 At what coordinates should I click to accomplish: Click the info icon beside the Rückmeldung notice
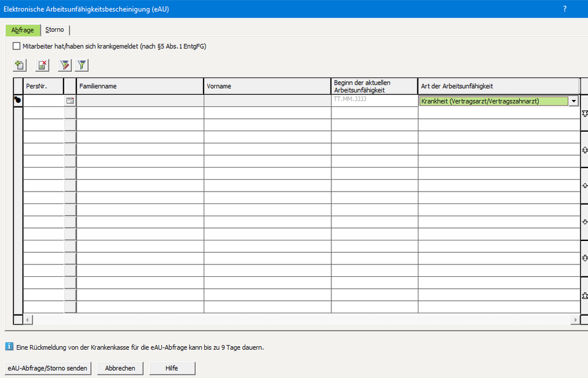(x=9, y=347)
